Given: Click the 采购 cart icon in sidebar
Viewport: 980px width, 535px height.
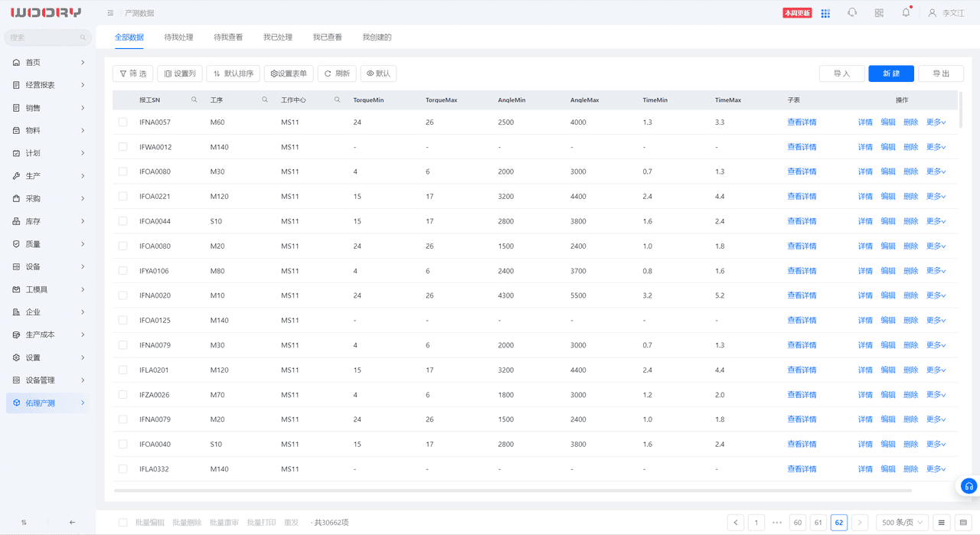Looking at the screenshot, I should point(17,199).
